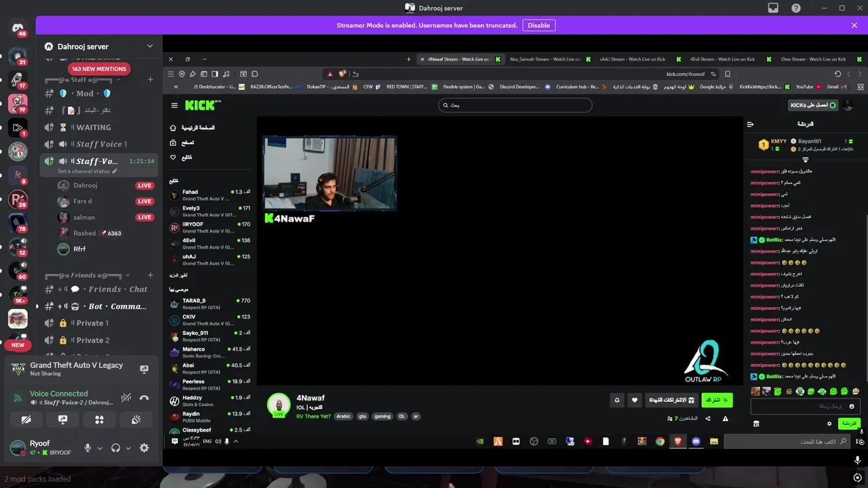Open TARAB_9 recommended channel

[210, 304]
